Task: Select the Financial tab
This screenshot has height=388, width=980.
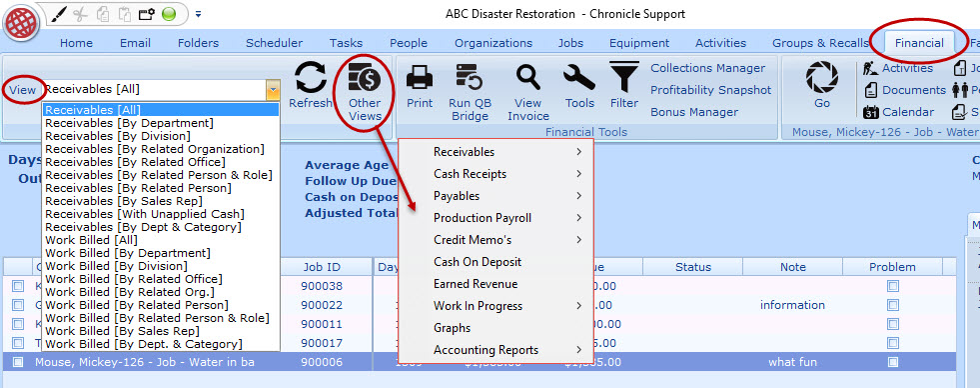Action: (x=919, y=43)
